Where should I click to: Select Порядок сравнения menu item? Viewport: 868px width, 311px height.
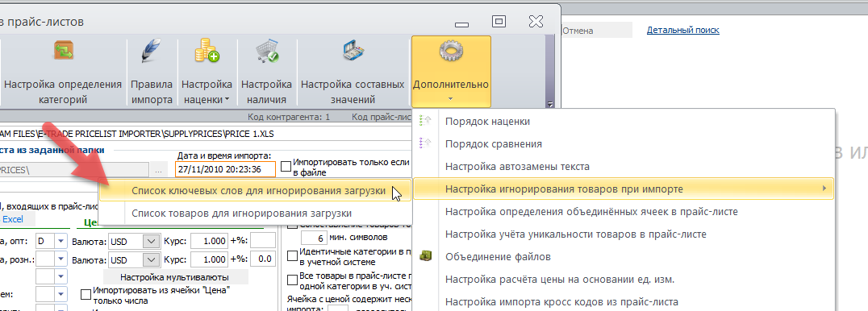click(x=624, y=144)
